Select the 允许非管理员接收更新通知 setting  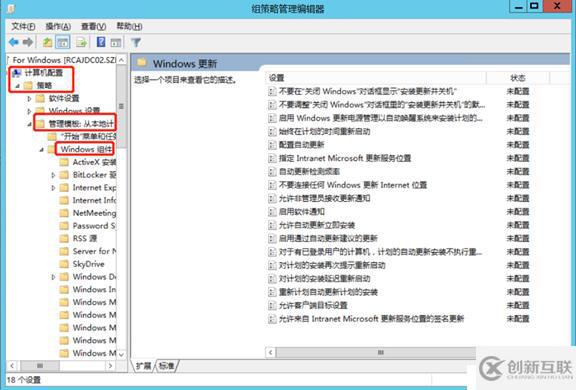[x=324, y=198]
